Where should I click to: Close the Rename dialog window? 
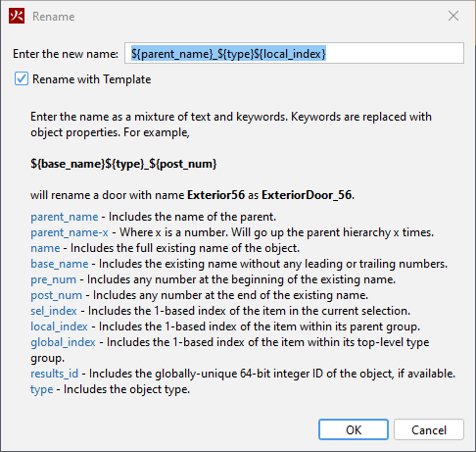pos(453,16)
